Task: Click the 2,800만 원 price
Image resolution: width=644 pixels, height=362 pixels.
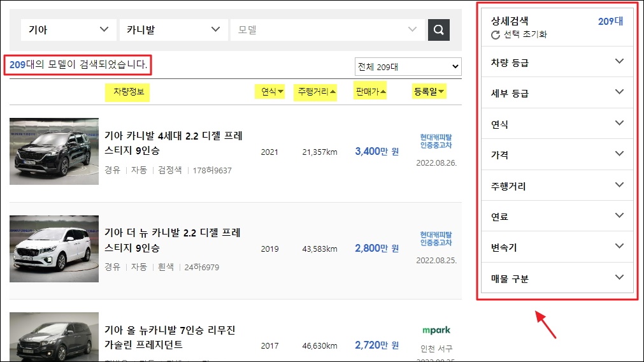Action: click(x=376, y=248)
